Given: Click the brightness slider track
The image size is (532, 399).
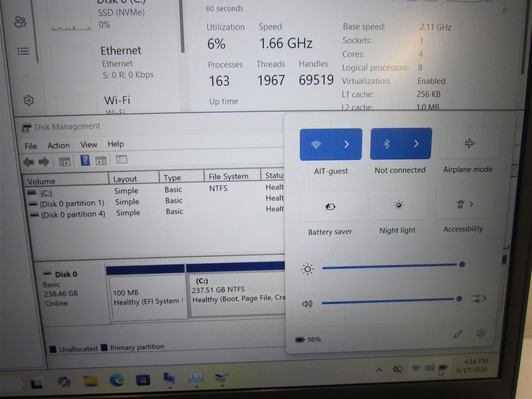Looking at the screenshot, I should (x=393, y=266).
